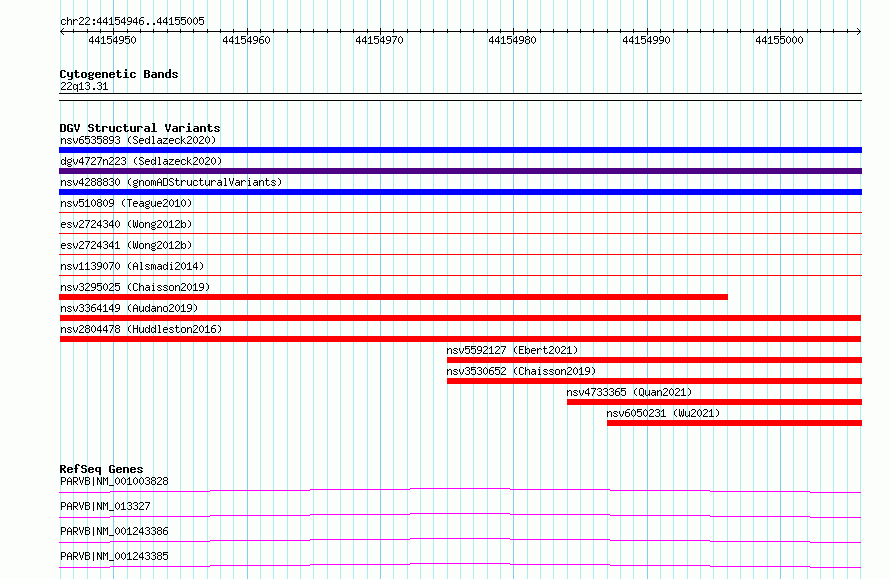Screen dimensions: 890x579
Task: Click the 22q13.31 band label
Action: [84, 86]
